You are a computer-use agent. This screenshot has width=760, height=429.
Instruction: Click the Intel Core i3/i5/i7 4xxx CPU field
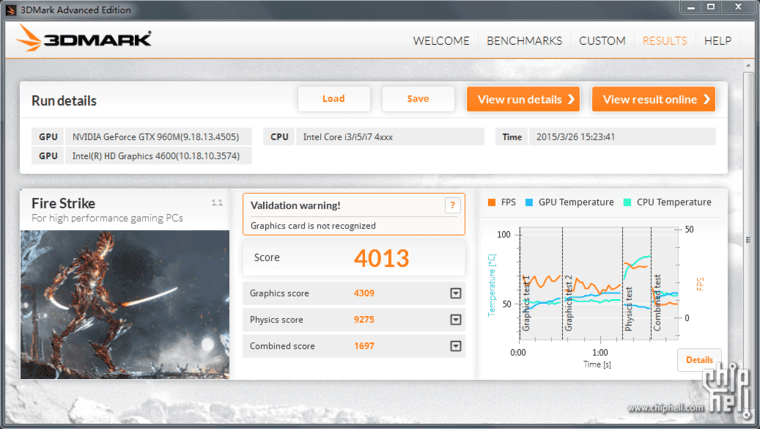(390, 137)
